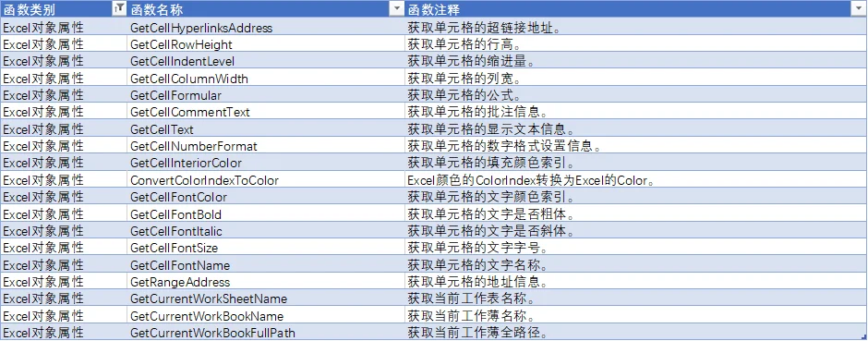Select Excel对象属性 in the GetCellFontBold row

pos(43,214)
